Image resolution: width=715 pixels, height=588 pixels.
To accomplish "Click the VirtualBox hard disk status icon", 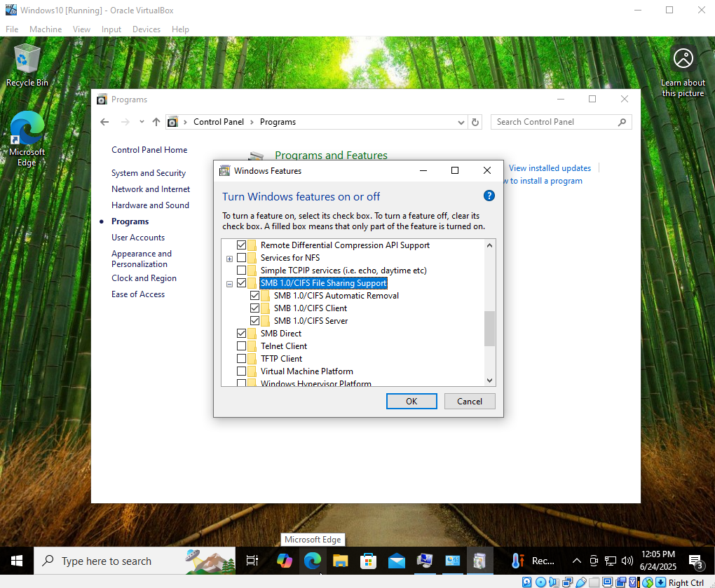I will (527, 582).
